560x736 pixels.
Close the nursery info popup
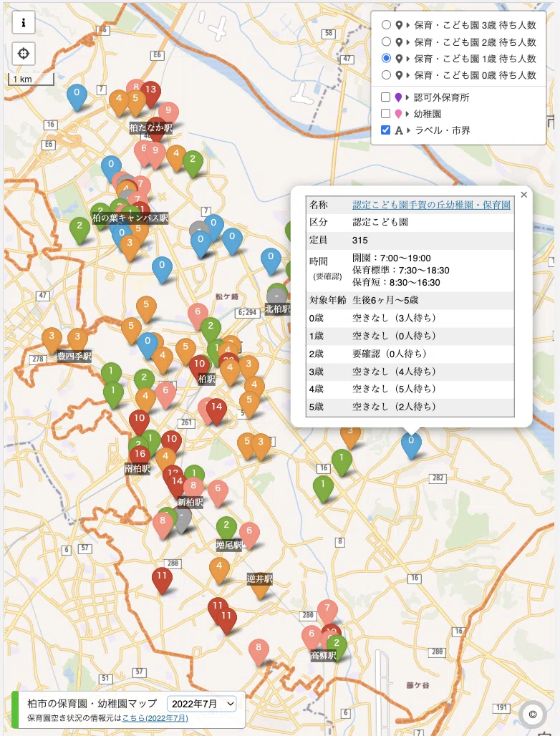pyautogui.click(x=524, y=195)
